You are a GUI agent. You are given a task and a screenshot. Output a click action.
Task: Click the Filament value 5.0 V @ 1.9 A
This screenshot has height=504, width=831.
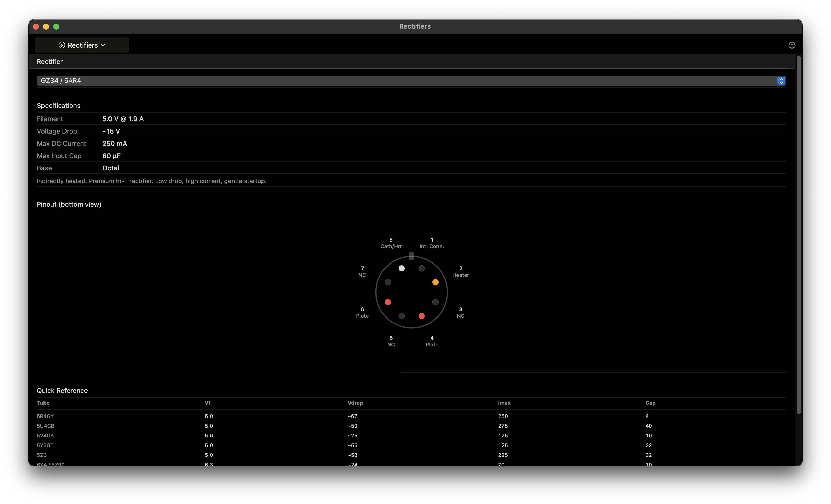123,119
